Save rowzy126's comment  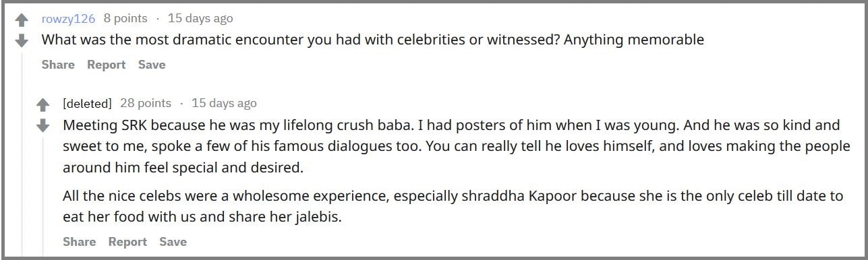(x=152, y=65)
